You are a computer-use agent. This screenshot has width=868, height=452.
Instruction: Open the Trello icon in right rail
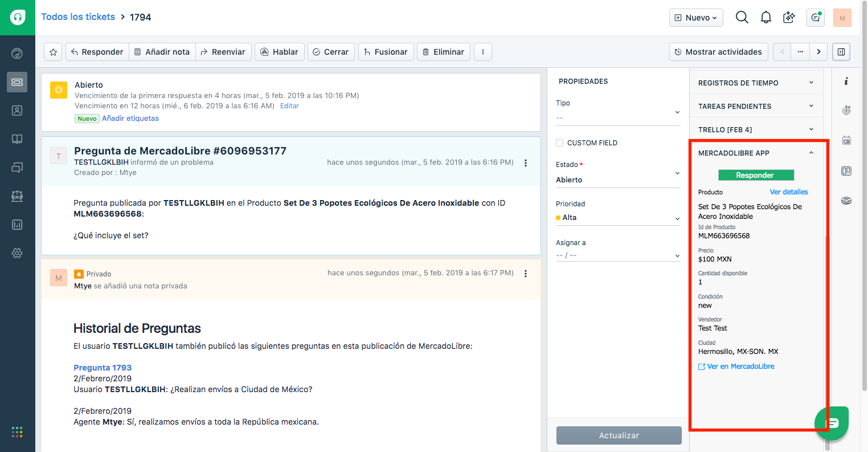[846, 171]
